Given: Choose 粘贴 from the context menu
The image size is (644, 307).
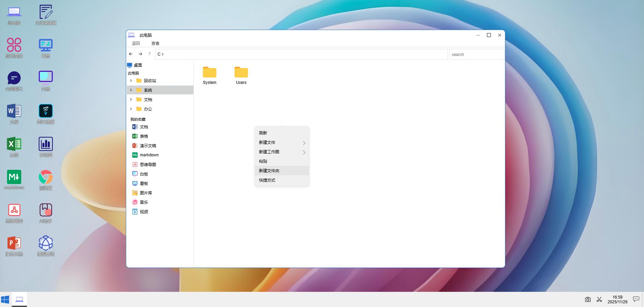Looking at the screenshot, I should coord(282,161).
